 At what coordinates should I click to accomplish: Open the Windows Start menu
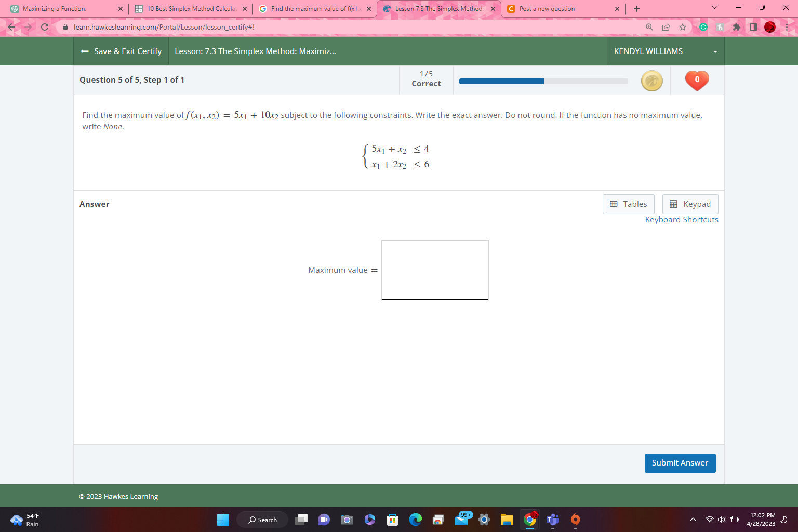click(x=223, y=520)
